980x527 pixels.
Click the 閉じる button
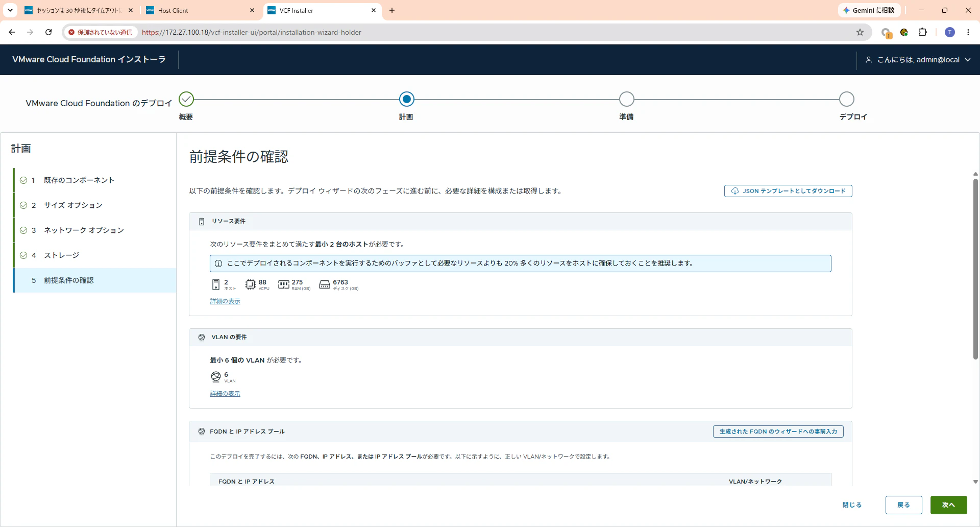coord(852,505)
